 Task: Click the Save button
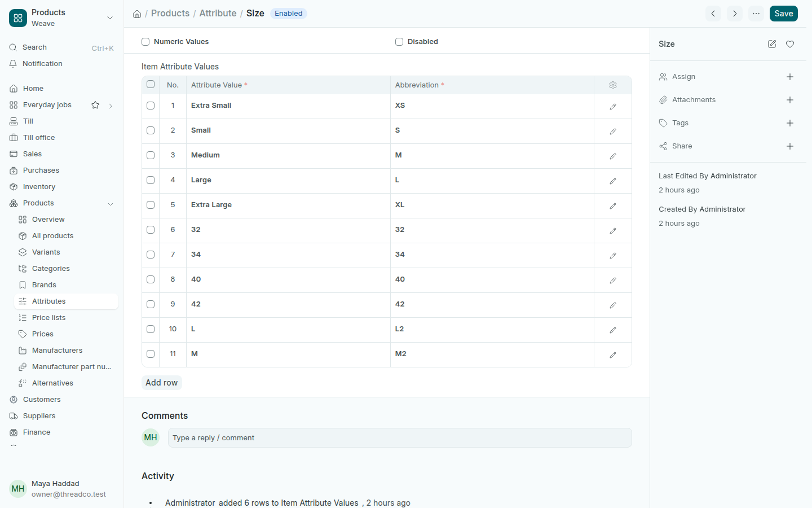(784, 14)
